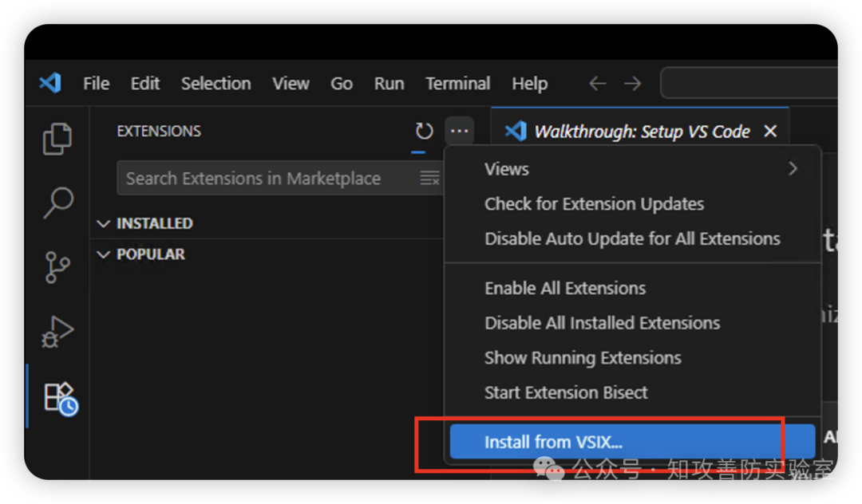862x504 pixels.
Task: Open the Run and Debug view
Action: point(57,332)
